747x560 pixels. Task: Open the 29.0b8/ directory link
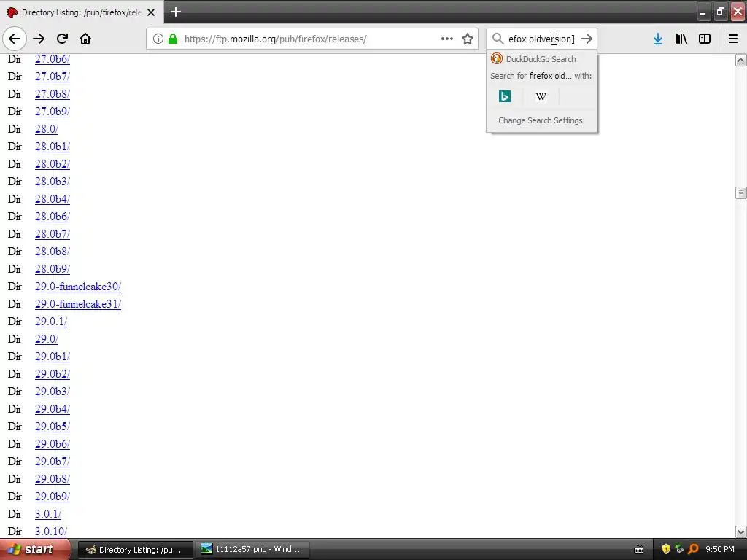click(x=53, y=479)
